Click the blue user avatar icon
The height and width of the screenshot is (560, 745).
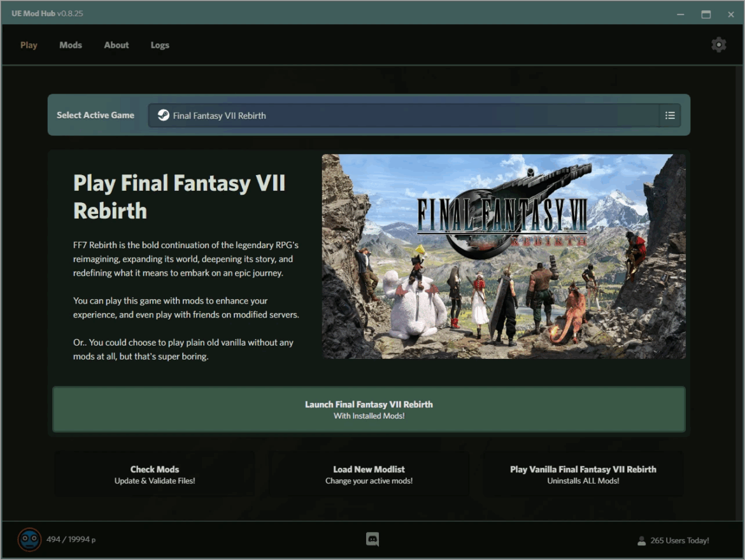coord(29,540)
